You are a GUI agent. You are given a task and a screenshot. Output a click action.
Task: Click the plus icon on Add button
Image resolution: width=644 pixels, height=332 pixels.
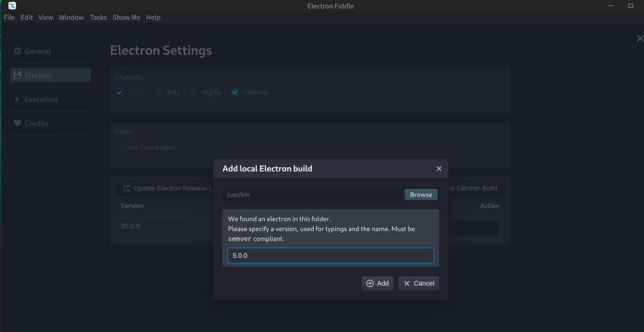[x=370, y=284]
